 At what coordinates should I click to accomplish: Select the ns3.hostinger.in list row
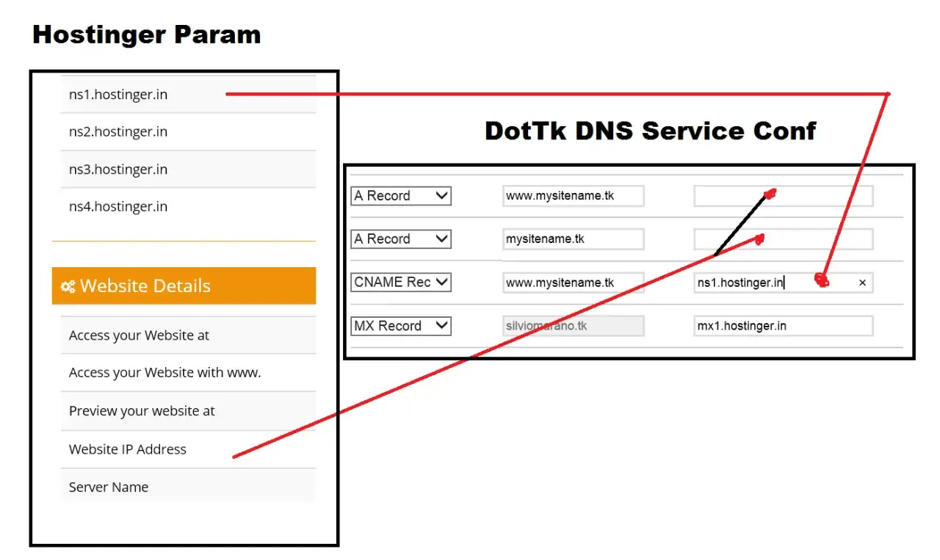coord(188,170)
